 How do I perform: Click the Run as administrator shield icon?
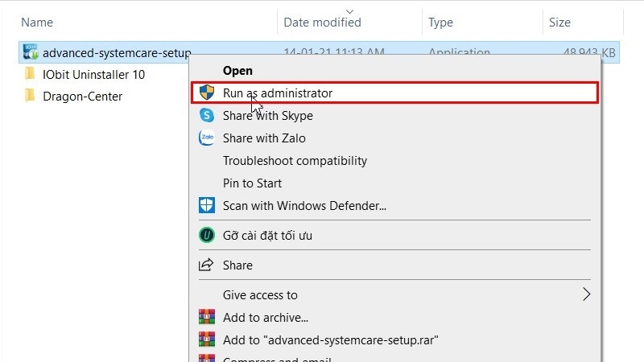(207, 93)
